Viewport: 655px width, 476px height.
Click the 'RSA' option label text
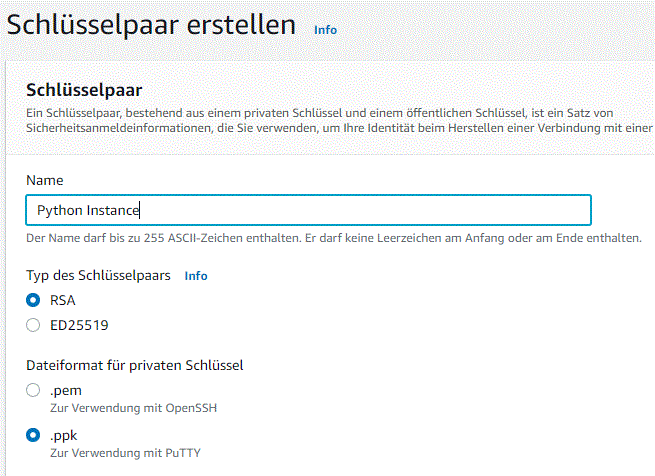(63, 300)
